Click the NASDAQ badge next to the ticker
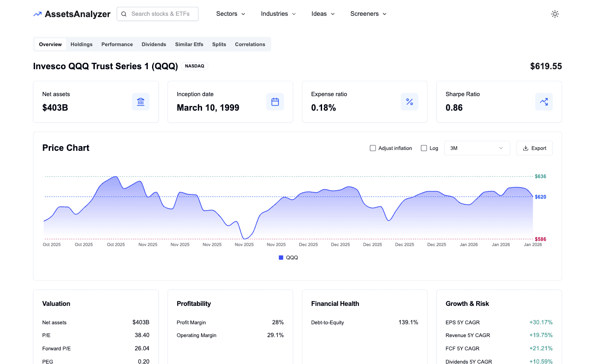Viewport: 595px width, 364px height. pyautogui.click(x=195, y=66)
